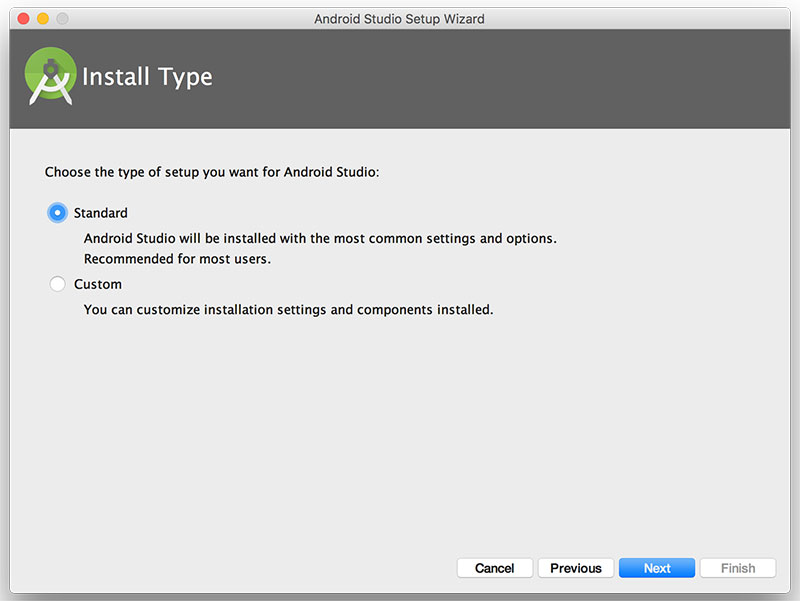Click Previous to go back a step
This screenshot has height=601, width=800.
pyautogui.click(x=575, y=567)
